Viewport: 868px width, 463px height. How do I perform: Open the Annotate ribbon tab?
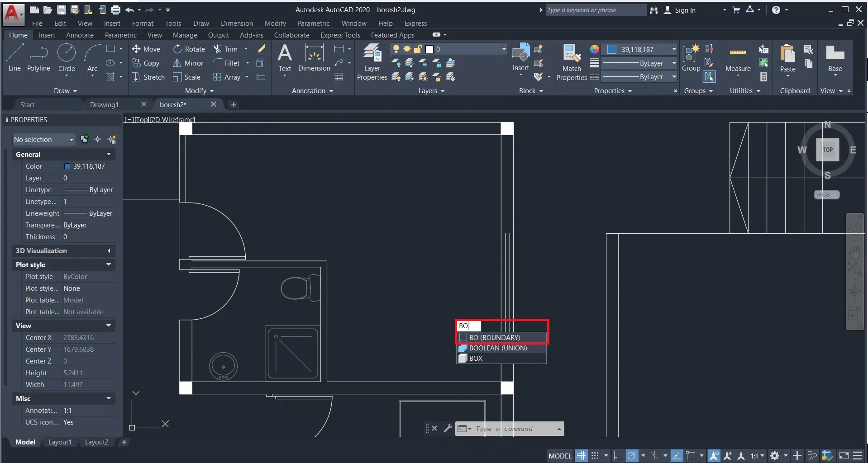80,35
